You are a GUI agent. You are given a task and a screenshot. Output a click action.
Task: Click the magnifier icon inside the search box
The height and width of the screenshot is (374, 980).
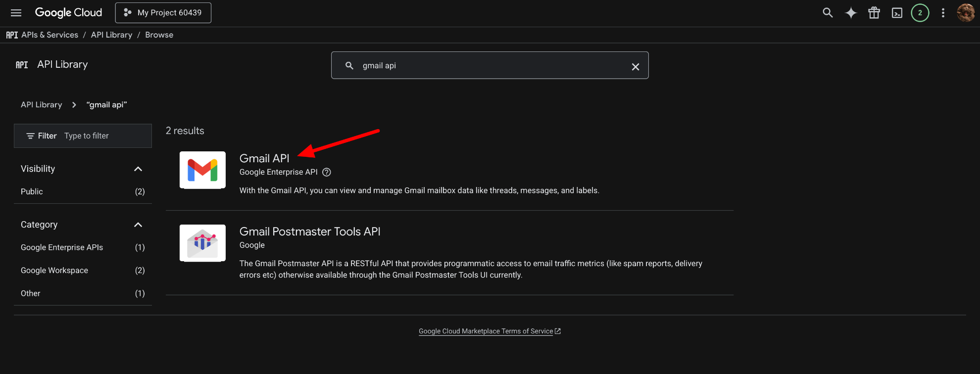(x=349, y=65)
